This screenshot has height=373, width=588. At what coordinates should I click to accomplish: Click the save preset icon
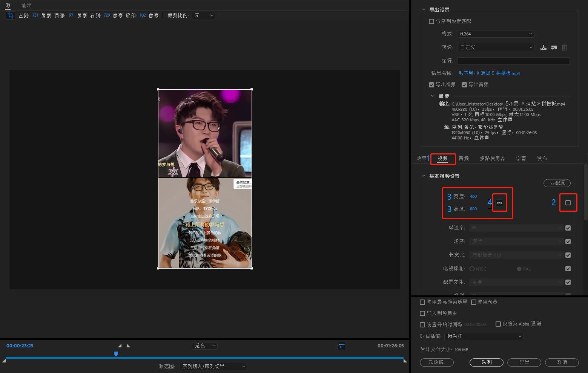coord(543,47)
